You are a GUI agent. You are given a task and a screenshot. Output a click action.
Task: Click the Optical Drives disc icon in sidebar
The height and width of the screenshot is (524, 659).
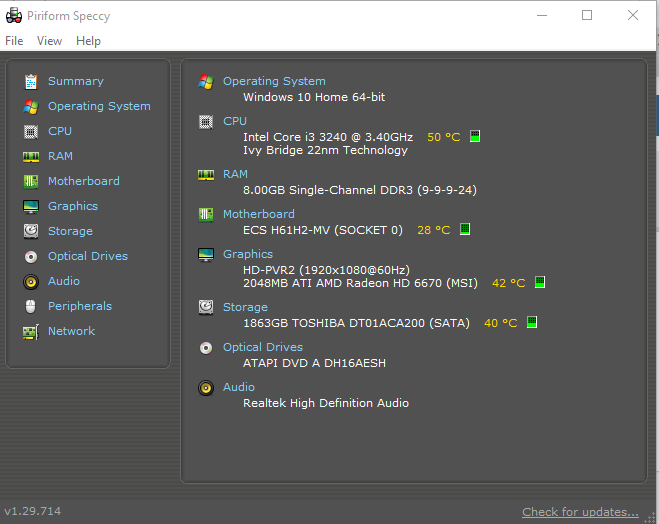tap(31, 256)
